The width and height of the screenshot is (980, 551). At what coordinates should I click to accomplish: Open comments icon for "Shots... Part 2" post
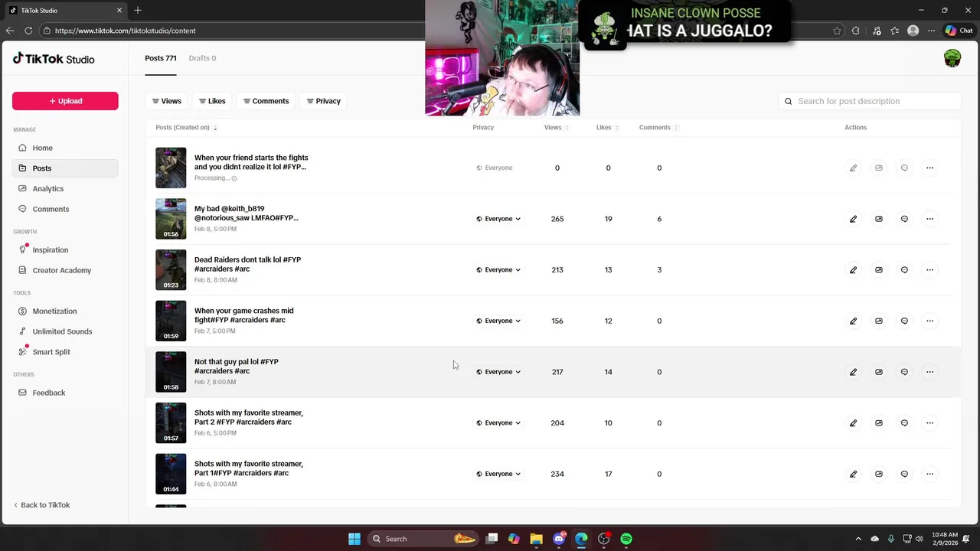904,423
